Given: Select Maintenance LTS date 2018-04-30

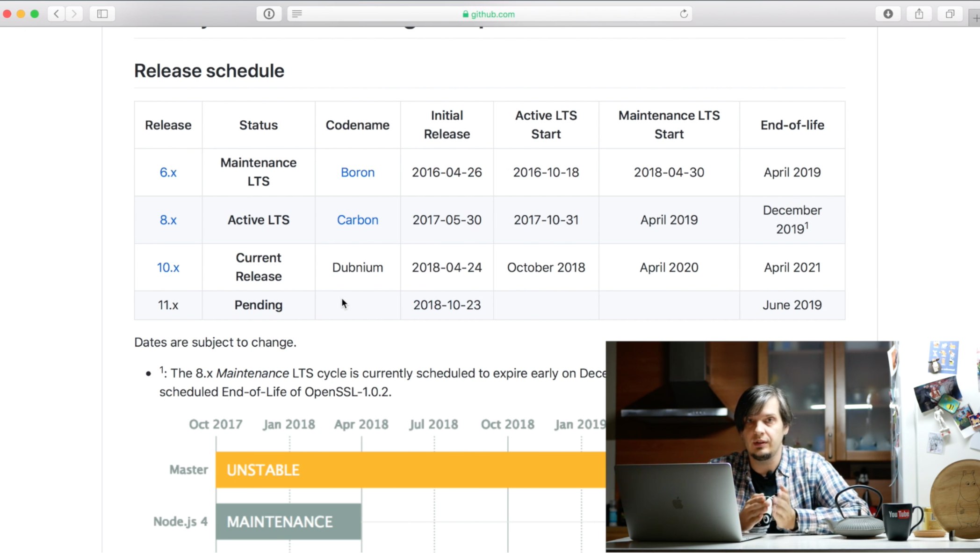Looking at the screenshot, I should point(669,172).
